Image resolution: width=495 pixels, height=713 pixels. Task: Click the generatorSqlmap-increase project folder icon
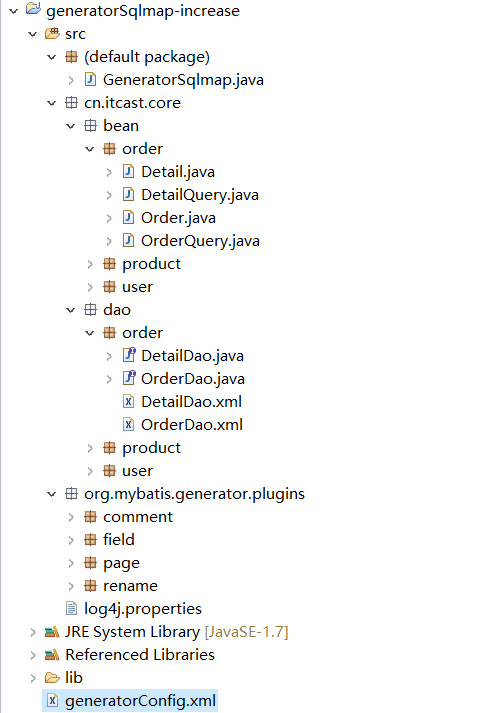click(33, 9)
